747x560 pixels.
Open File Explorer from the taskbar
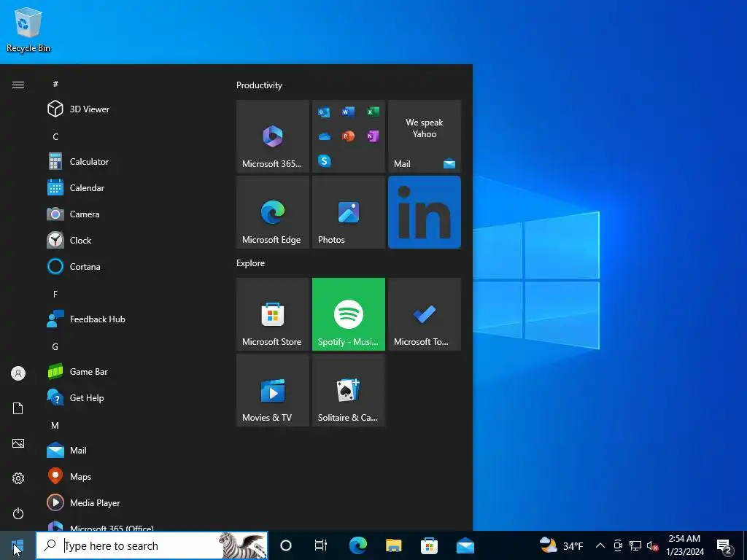[393, 545]
